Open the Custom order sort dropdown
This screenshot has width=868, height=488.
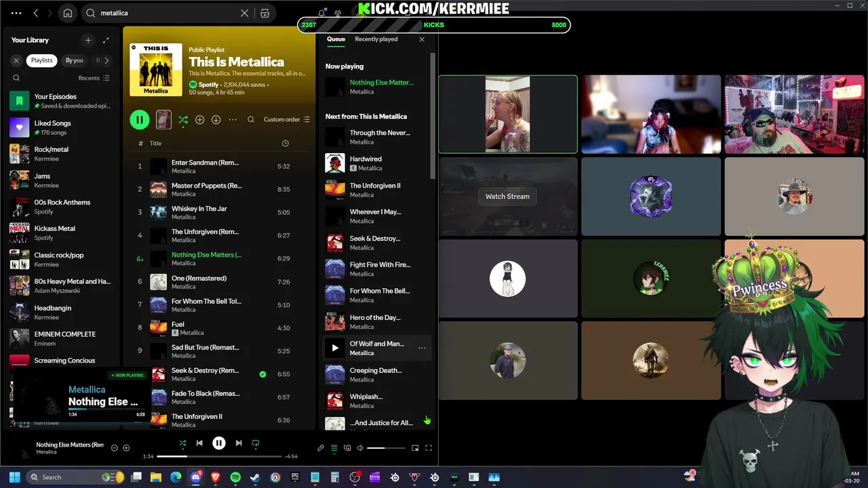coord(286,120)
